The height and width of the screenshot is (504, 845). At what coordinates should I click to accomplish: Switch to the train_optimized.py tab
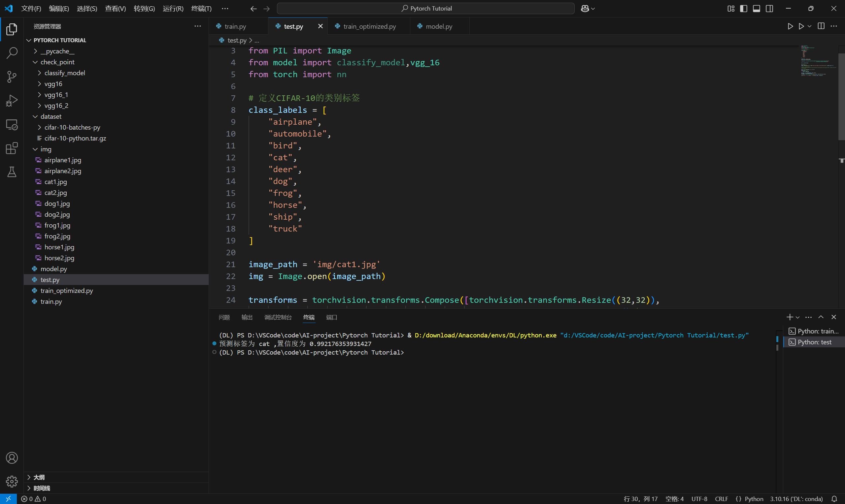tap(369, 26)
